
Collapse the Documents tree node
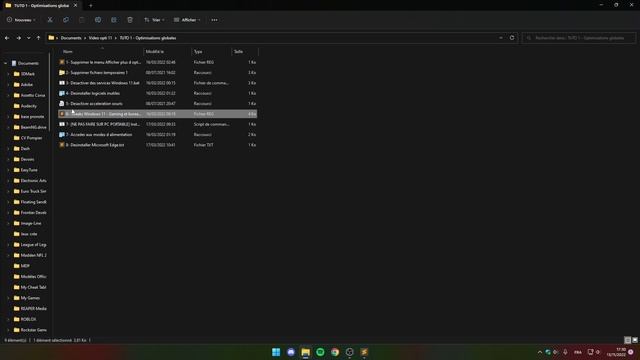(x=5, y=63)
